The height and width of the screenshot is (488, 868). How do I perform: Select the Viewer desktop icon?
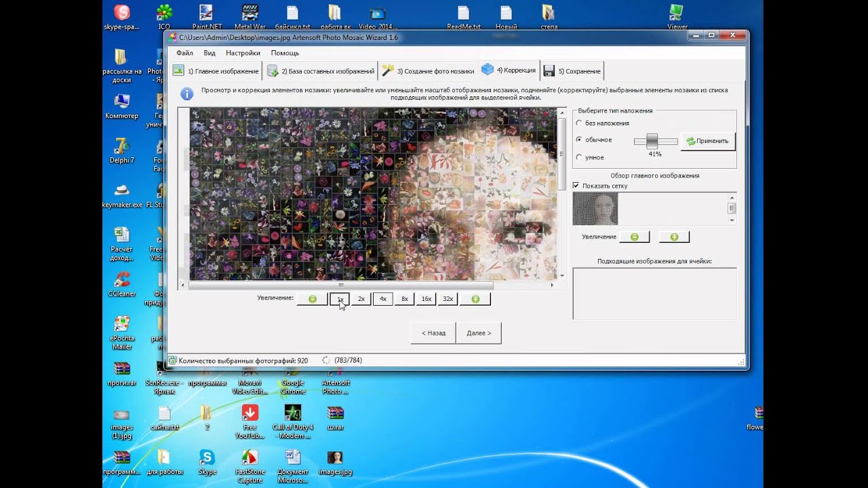pos(677,17)
